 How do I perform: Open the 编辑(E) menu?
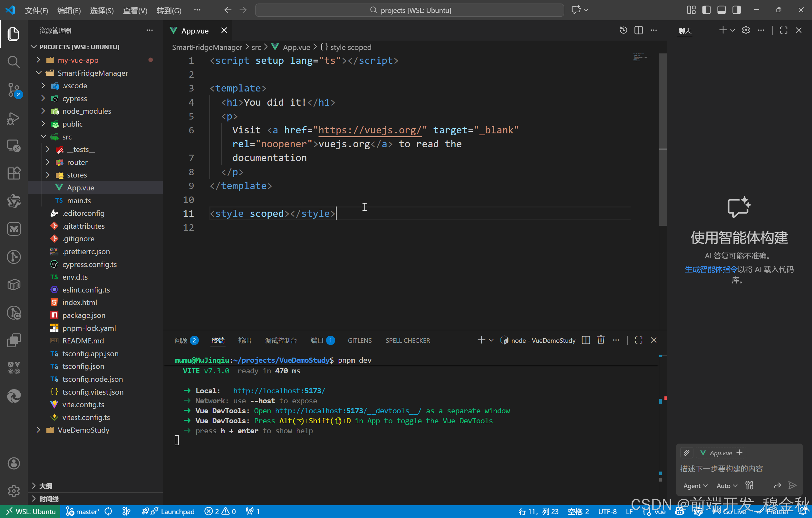point(69,10)
